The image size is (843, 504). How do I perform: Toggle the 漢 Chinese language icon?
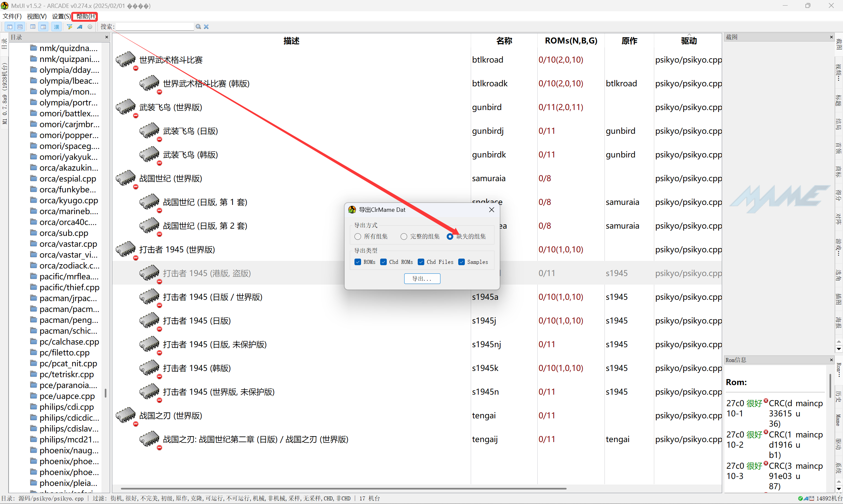pyautogui.click(x=56, y=26)
